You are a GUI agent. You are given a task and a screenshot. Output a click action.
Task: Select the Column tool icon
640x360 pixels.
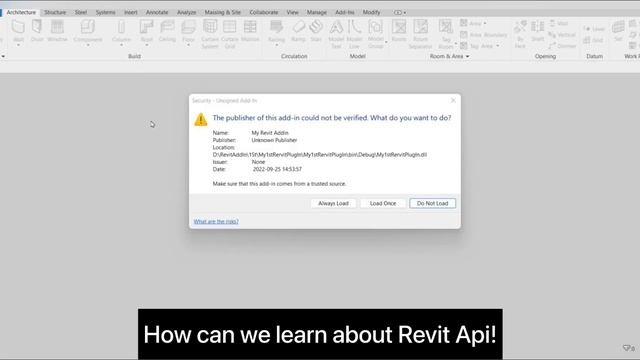[121, 27]
